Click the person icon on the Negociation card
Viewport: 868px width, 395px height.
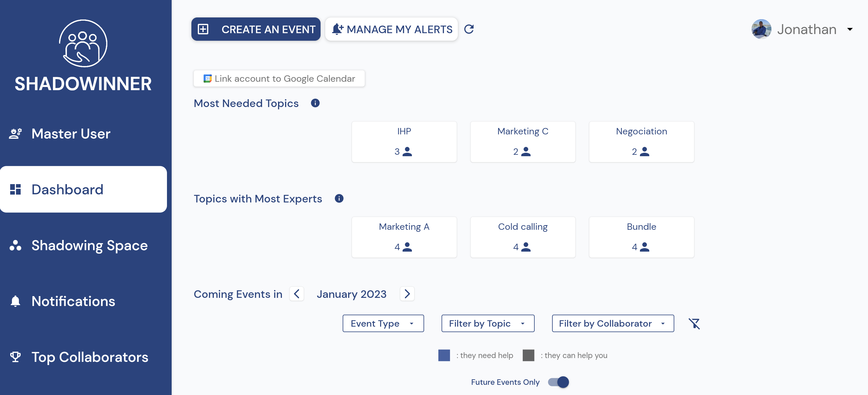pos(644,152)
